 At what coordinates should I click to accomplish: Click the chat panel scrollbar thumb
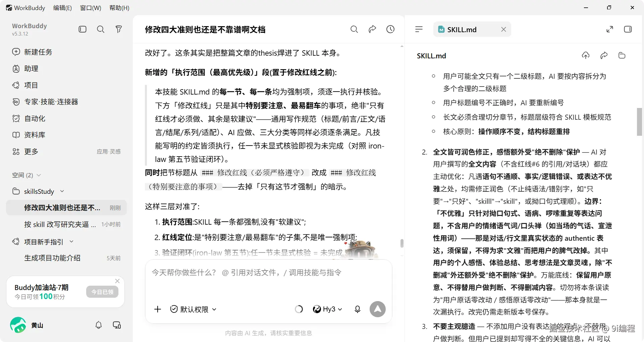402,243
